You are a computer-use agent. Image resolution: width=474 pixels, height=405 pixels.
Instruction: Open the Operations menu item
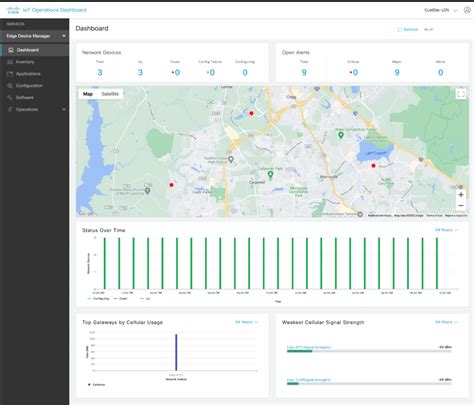[x=35, y=109]
